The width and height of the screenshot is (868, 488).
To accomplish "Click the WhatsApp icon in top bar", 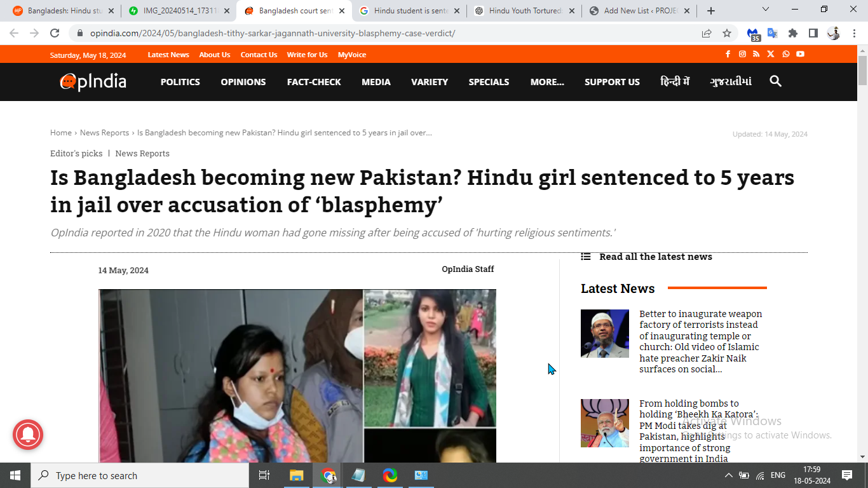I will pyautogui.click(x=786, y=54).
